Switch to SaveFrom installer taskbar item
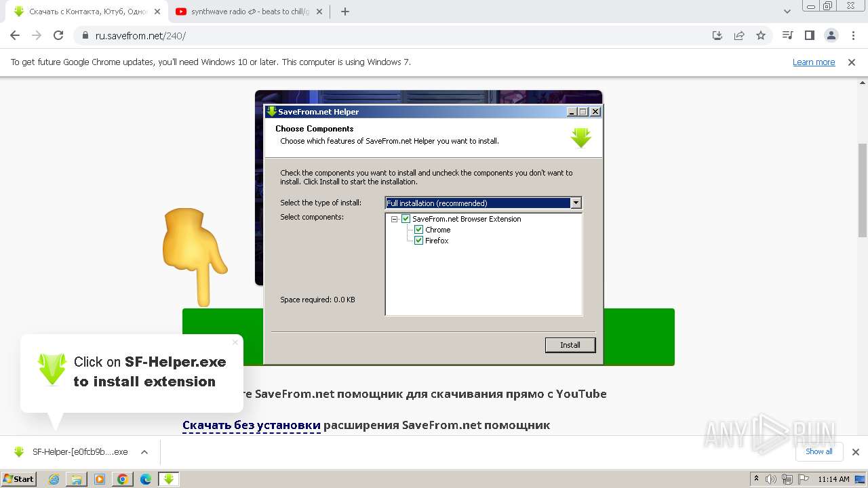The image size is (868, 488). pos(169,479)
